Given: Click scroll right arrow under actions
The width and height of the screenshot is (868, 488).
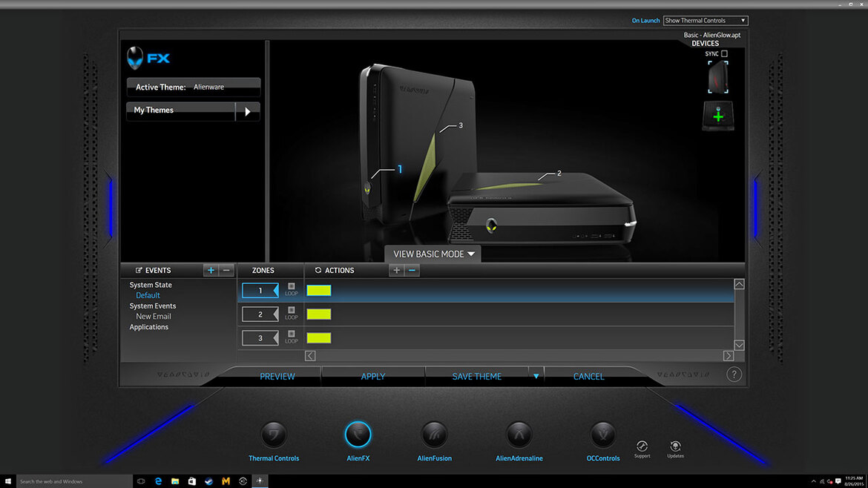Looking at the screenshot, I should [x=729, y=356].
